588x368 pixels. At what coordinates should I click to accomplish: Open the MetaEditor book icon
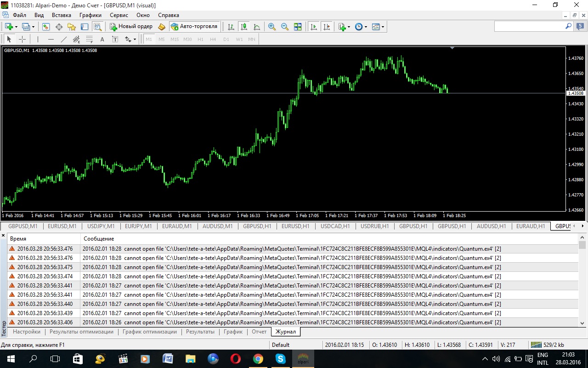(162, 27)
